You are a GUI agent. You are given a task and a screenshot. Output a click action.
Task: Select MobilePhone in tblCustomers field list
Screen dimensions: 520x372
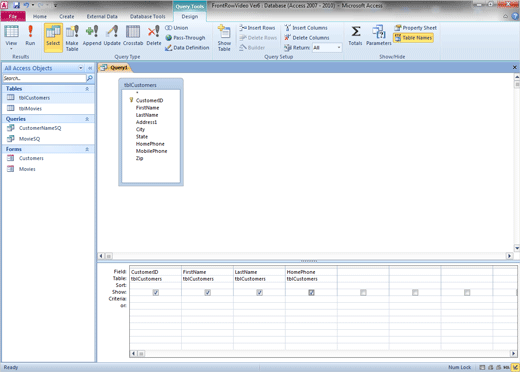click(151, 151)
